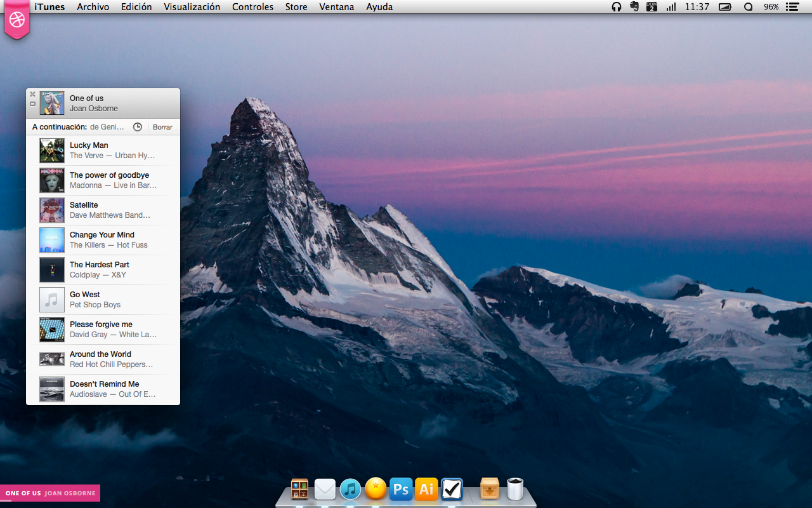Click the 11:37 clock in the menu bar
812x508 pixels.
pos(697,7)
